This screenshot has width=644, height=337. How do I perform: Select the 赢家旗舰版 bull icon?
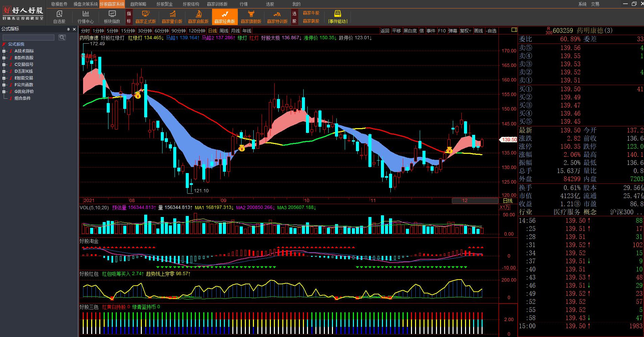(x=251, y=17)
